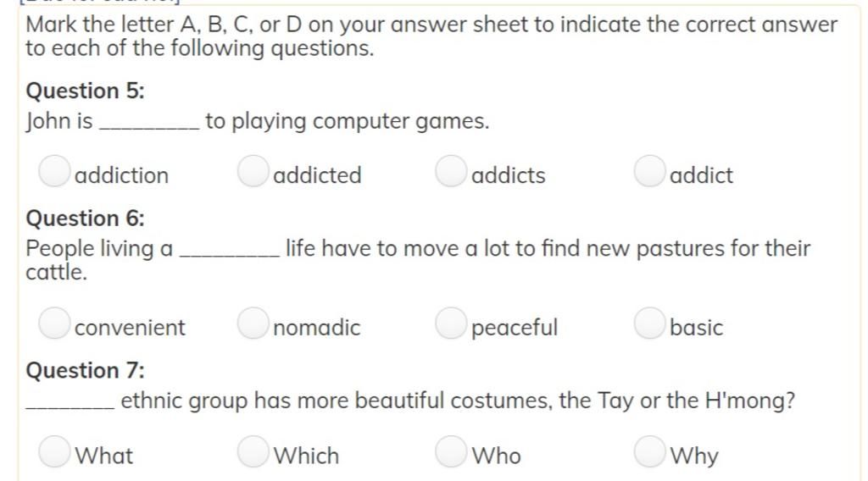Click the word 'cattle.' in Question 6
Image resolution: width=868 pixels, height=481 pixels.
coord(57,273)
